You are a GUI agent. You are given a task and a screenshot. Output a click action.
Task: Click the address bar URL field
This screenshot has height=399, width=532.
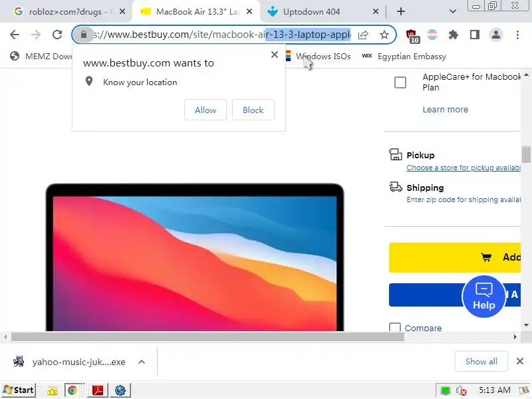pyautogui.click(x=222, y=35)
